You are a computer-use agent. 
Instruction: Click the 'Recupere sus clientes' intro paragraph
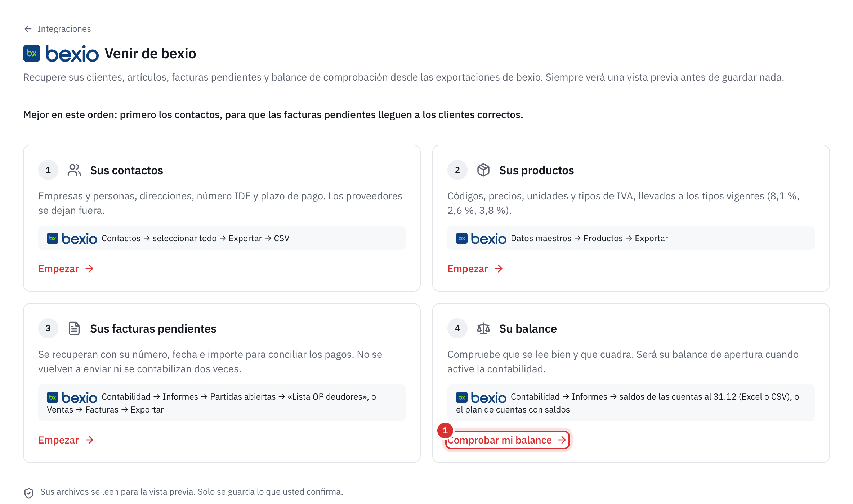pyautogui.click(x=403, y=77)
